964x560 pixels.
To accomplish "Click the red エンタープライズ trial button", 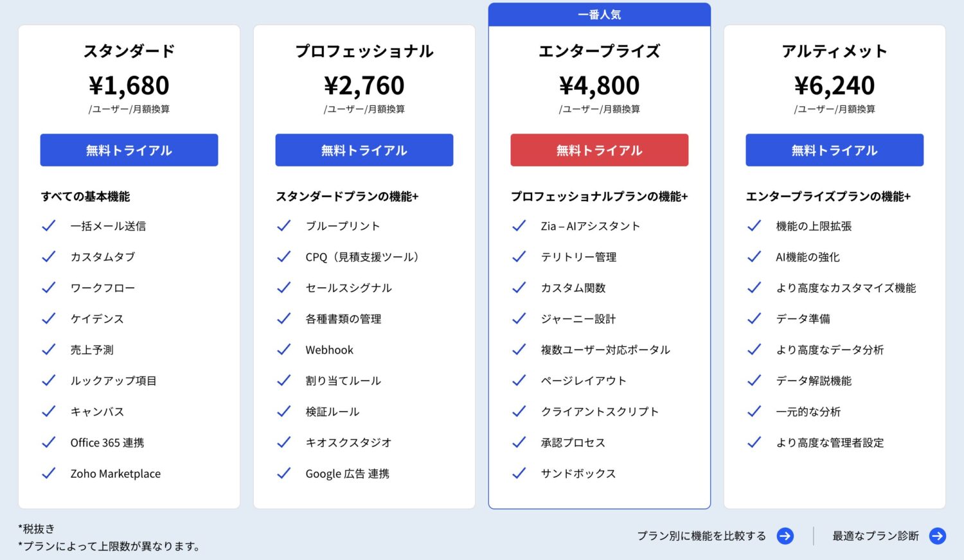I will tap(599, 150).
